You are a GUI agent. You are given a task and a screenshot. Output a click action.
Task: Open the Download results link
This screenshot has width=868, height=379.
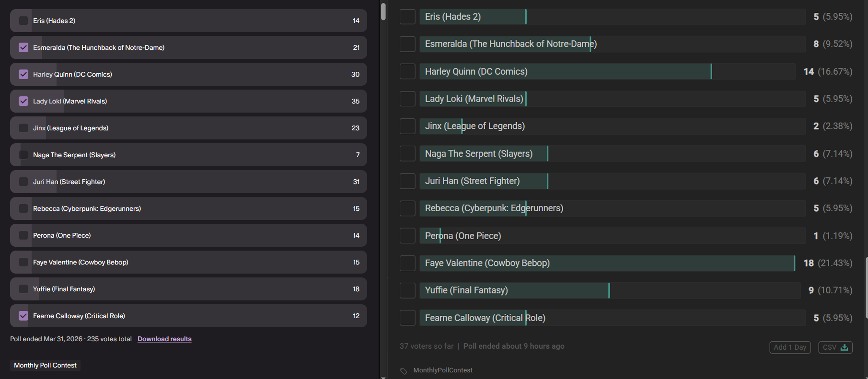164,339
